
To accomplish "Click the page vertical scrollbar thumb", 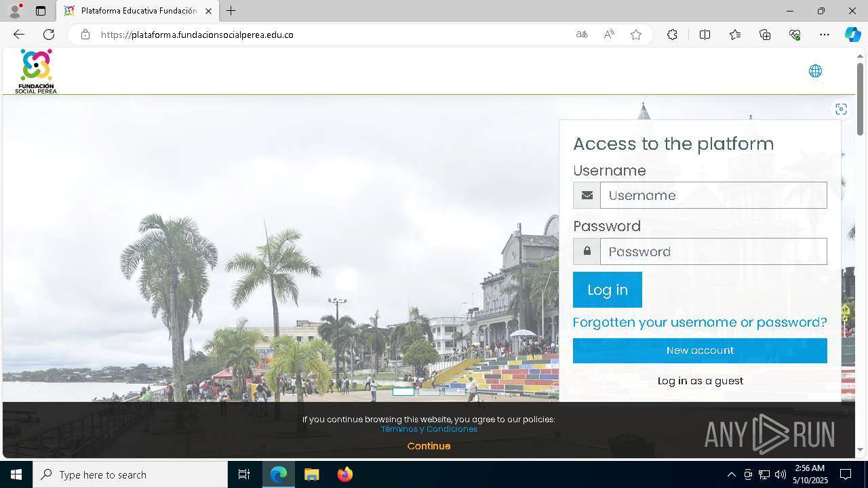I will (x=860, y=98).
